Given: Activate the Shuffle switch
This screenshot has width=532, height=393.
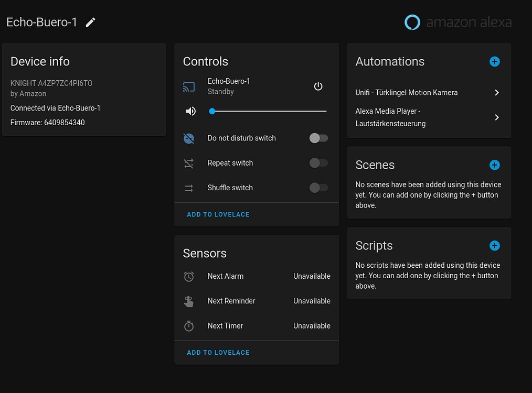Looking at the screenshot, I should 318,188.
